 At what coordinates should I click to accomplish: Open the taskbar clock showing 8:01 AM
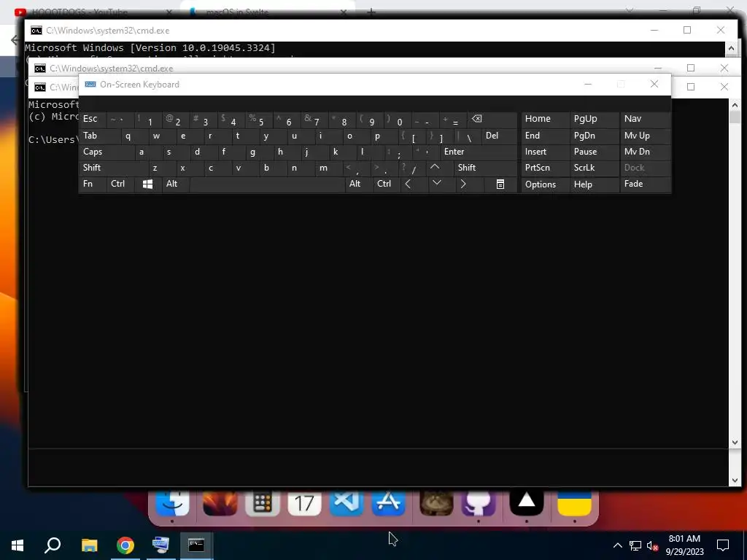684,545
